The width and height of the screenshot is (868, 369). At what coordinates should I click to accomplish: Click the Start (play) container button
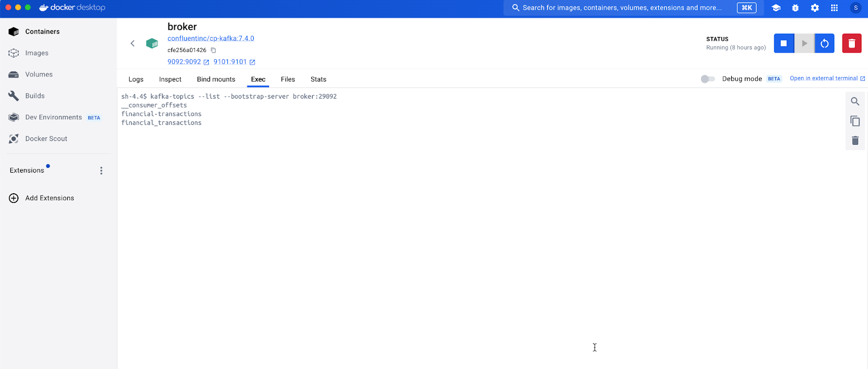tap(805, 43)
